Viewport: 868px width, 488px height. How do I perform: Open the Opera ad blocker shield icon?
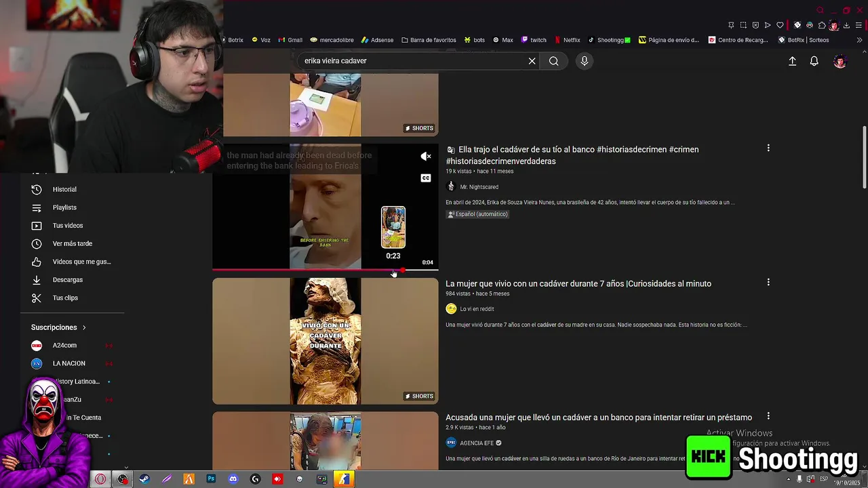coord(755,25)
